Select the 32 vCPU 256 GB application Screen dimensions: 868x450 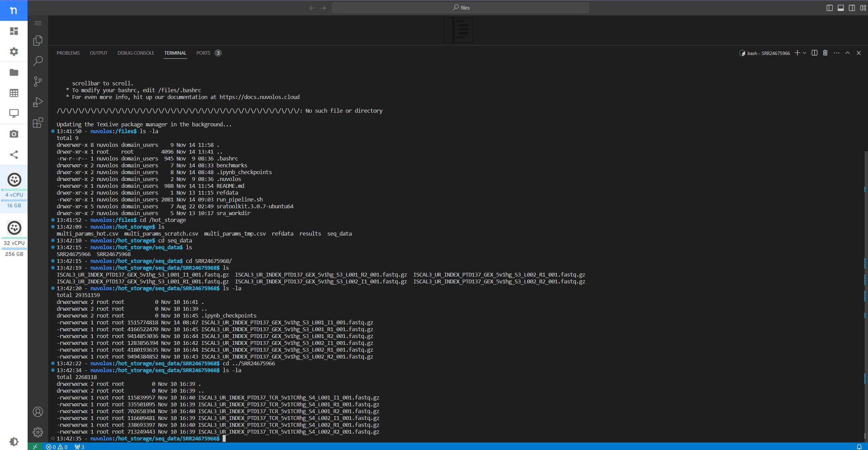[x=14, y=238]
